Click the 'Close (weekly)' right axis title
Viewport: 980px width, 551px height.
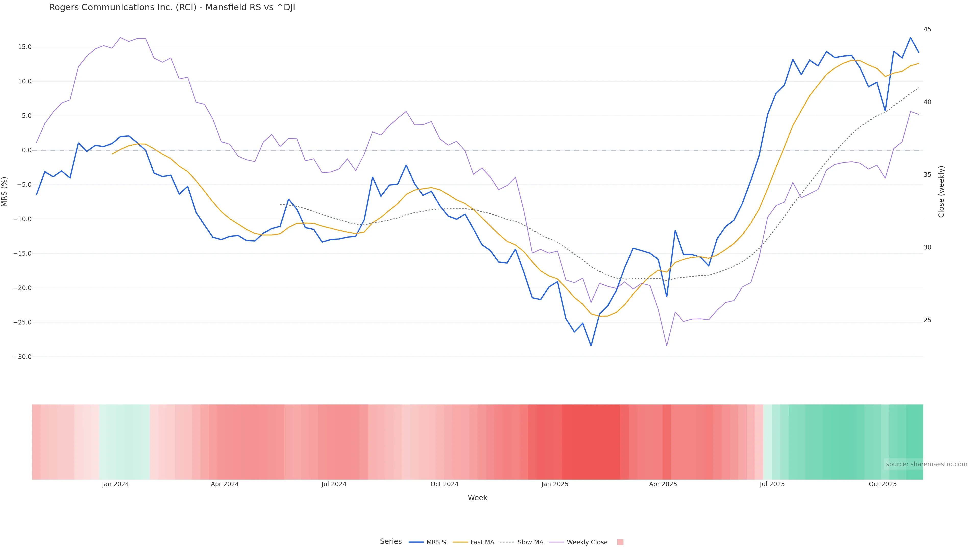click(941, 192)
